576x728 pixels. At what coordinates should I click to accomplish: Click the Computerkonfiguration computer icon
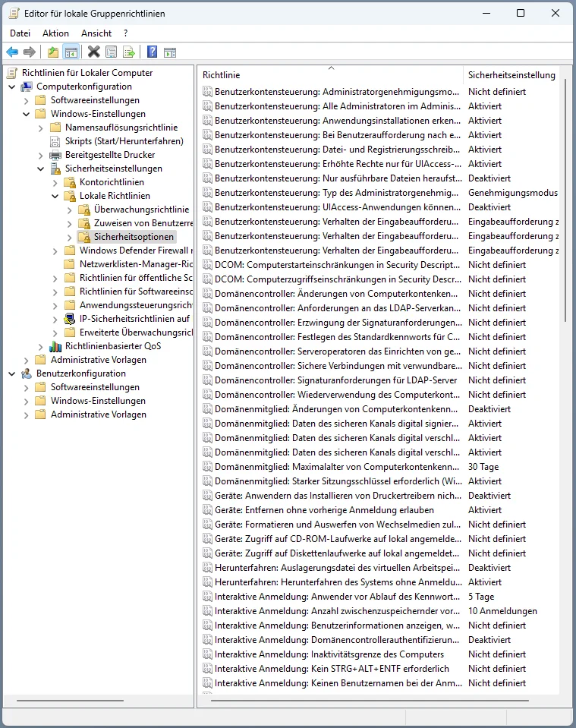(x=27, y=87)
